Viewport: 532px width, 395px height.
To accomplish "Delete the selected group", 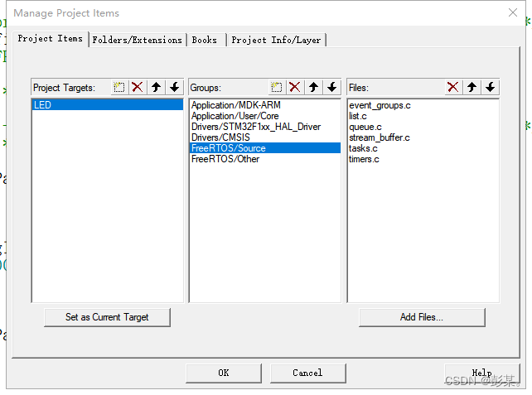I will 295,88.
